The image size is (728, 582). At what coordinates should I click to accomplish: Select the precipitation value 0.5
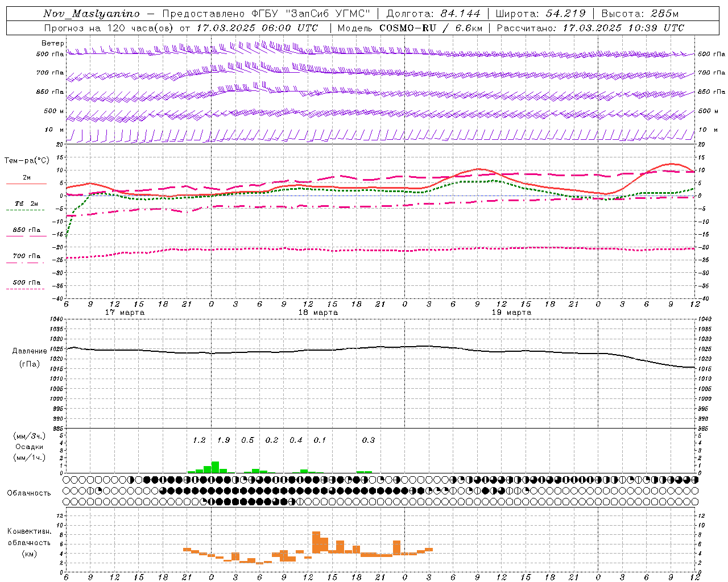tap(247, 440)
